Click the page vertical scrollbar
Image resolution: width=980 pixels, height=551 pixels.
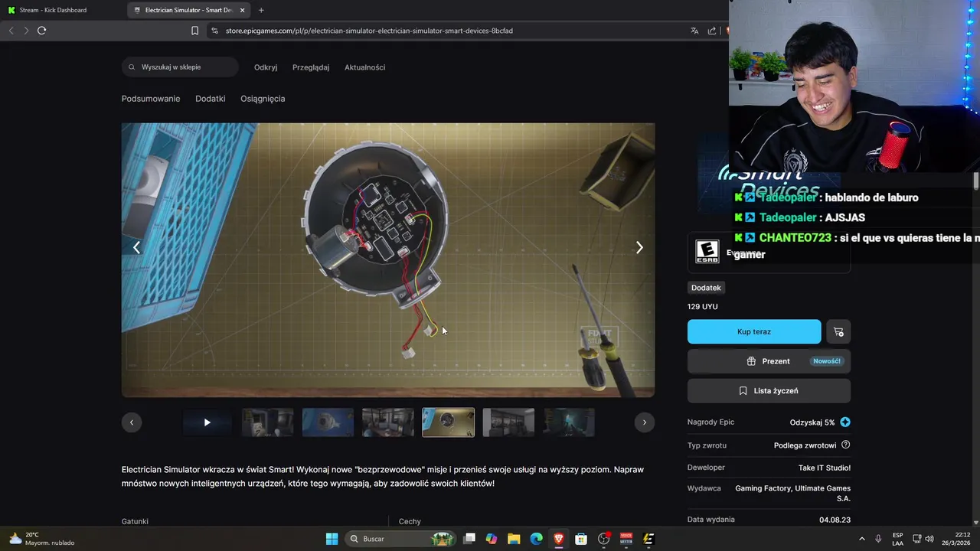pyautogui.click(x=976, y=181)
